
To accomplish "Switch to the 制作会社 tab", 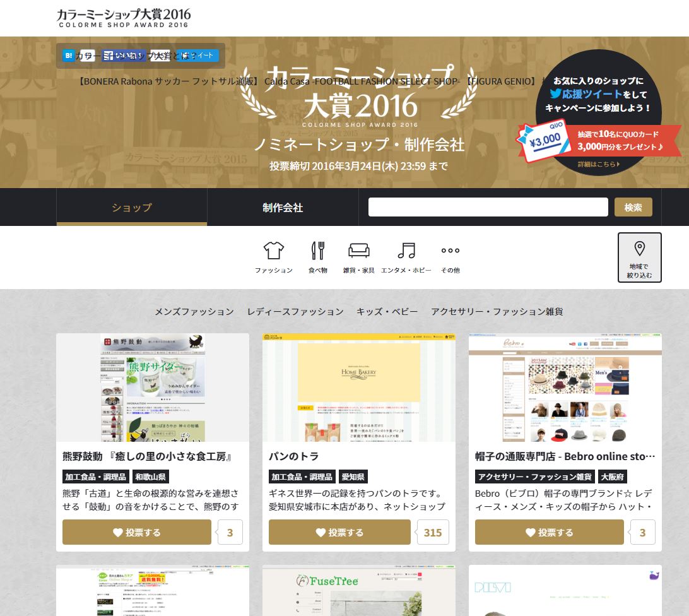I will pos(283,208).
